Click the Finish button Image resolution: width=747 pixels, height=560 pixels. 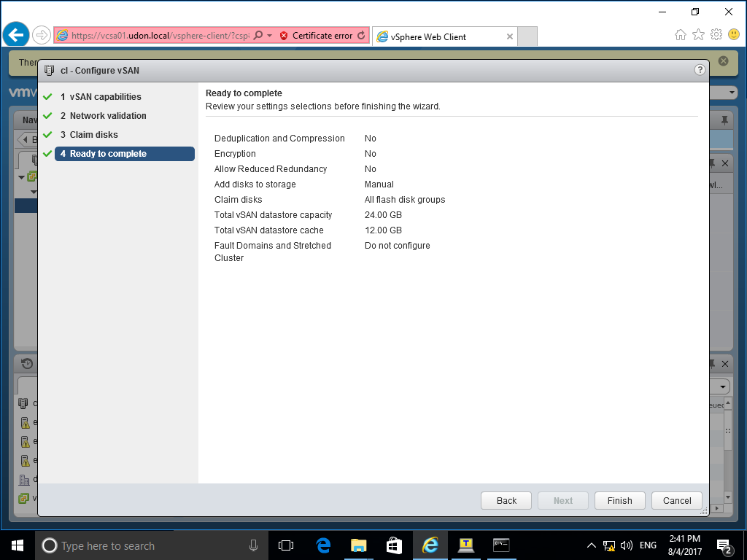coord(620,500)
